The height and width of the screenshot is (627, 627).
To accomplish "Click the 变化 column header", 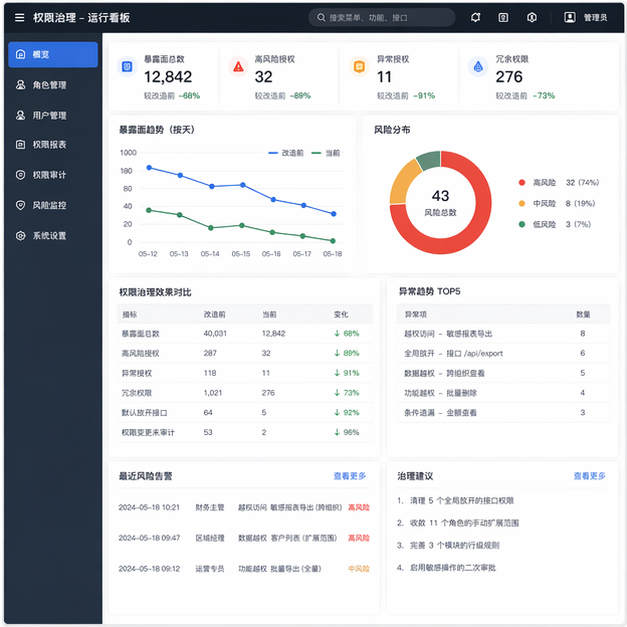I will point(341,314).
